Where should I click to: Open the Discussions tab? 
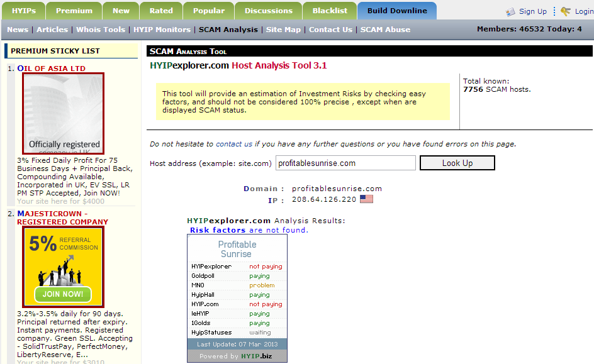(x=268, y=11)
